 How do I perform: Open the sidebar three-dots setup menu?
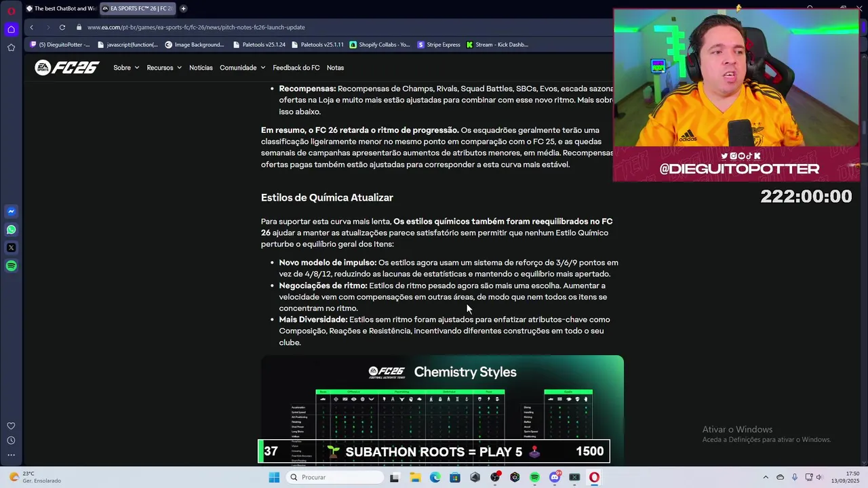click(11, 455)
